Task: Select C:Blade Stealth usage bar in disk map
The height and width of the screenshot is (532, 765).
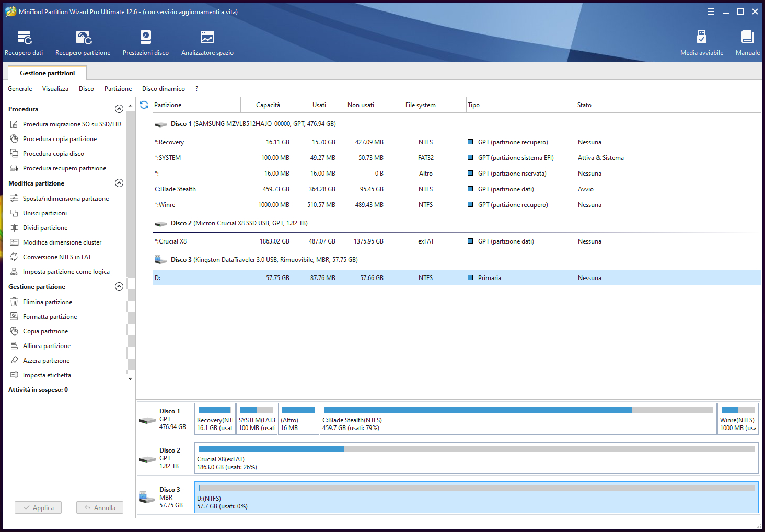Action: (517, 410)
